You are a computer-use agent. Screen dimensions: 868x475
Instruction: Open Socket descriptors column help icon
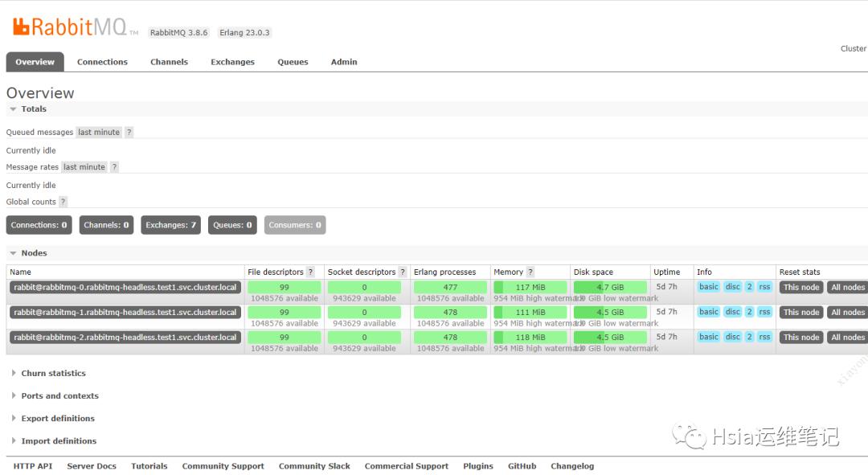tap(403, 272)
